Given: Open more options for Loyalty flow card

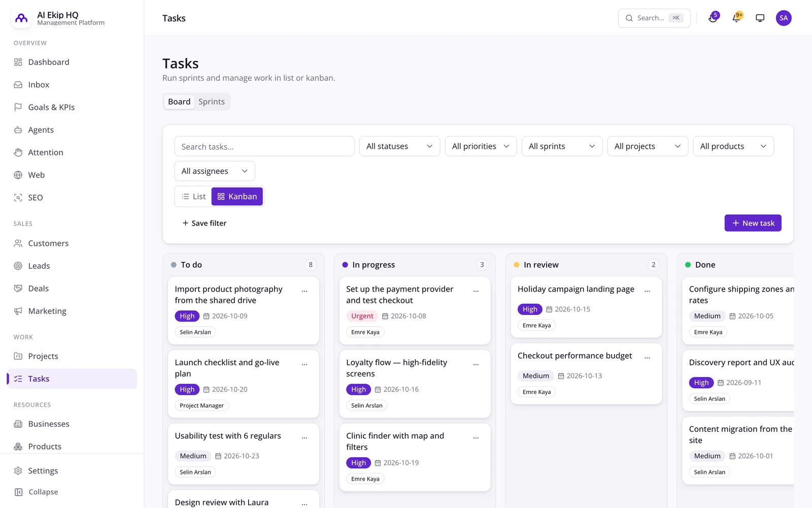Looking at the screenshot, I should click(x=476, y=364).
